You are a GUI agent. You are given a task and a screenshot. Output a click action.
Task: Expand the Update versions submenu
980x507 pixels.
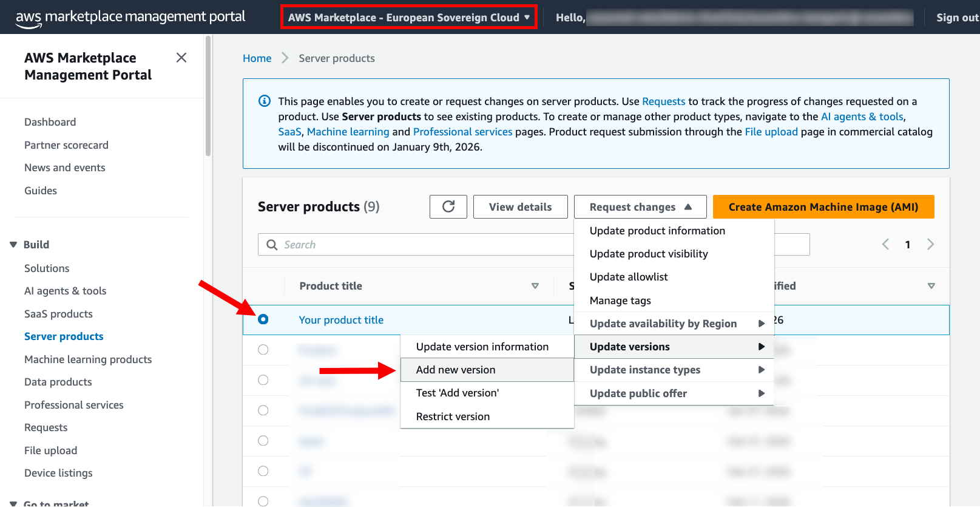coord(674,347)
